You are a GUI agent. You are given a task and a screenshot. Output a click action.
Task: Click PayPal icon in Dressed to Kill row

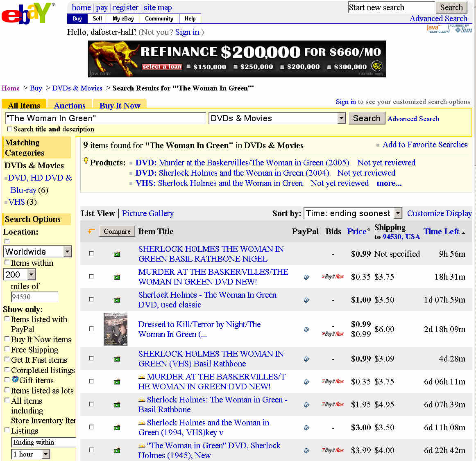click(306, 330)
